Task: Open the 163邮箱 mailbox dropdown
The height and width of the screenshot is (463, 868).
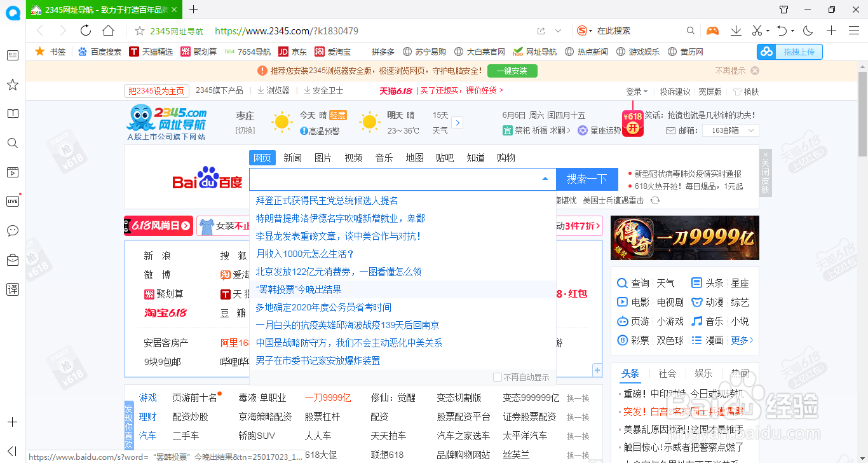Action: tap(729, 130)
